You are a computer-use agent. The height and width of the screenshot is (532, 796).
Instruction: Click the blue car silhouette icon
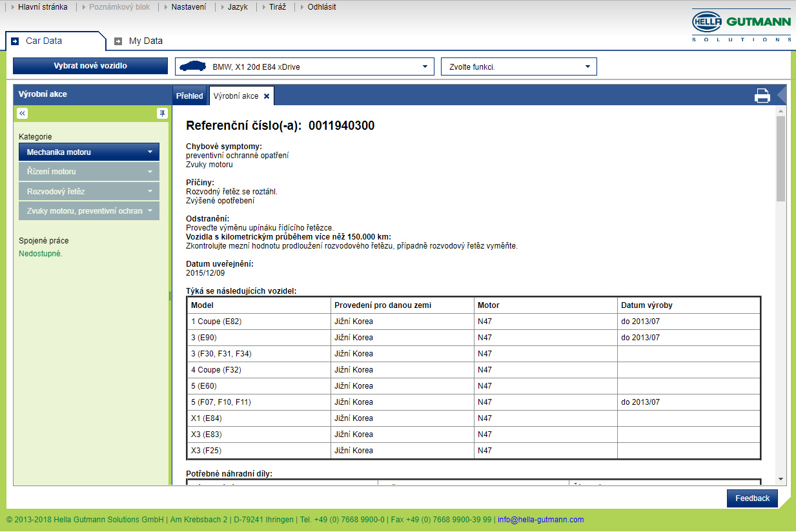[x=192, y=66]
